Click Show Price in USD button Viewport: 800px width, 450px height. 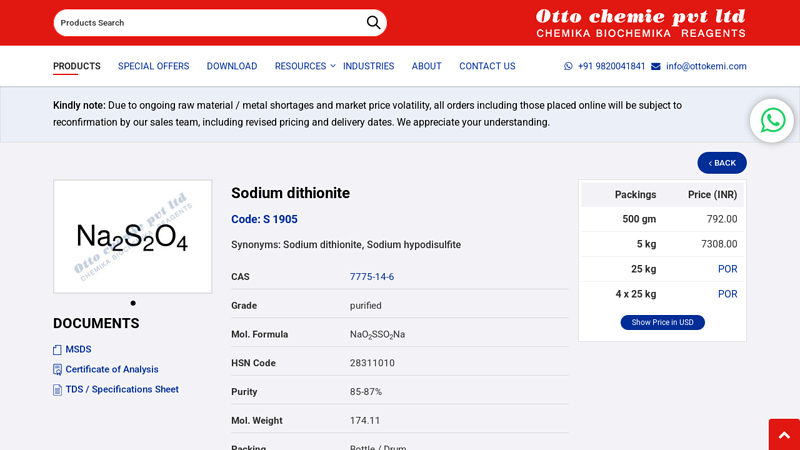[662, 322]
